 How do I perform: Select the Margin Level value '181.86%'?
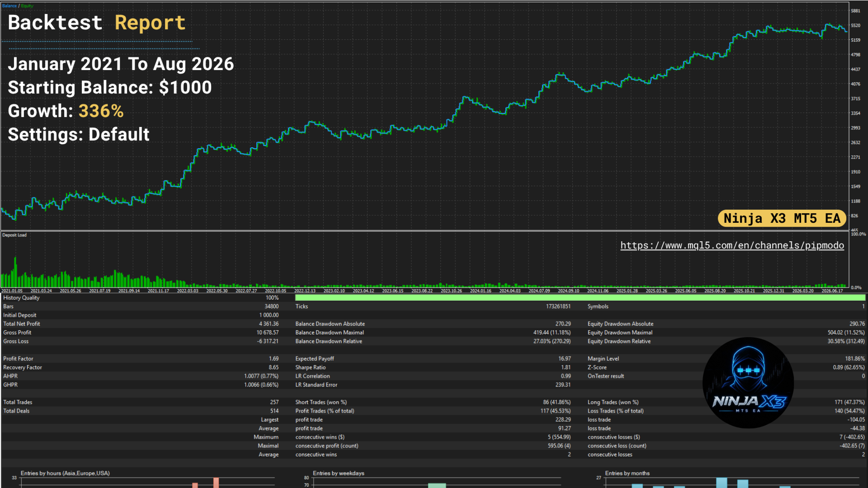(x=855, y=359)
